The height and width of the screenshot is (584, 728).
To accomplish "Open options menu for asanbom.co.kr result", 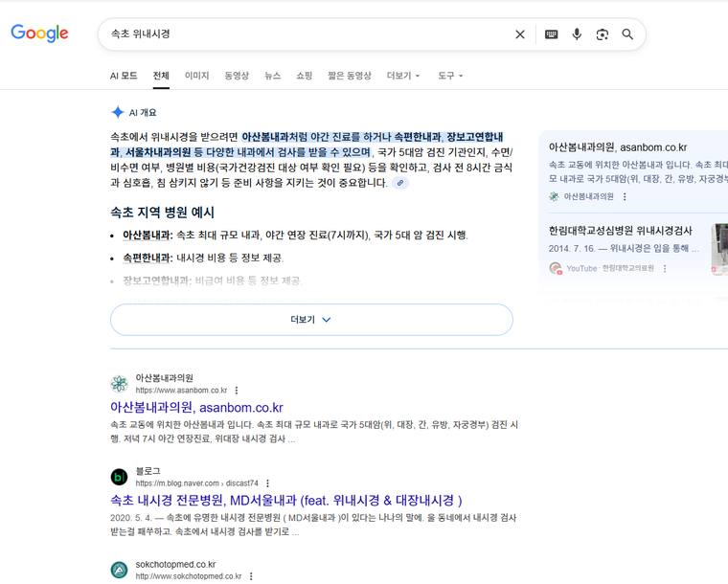I will (x=237, y=390).
